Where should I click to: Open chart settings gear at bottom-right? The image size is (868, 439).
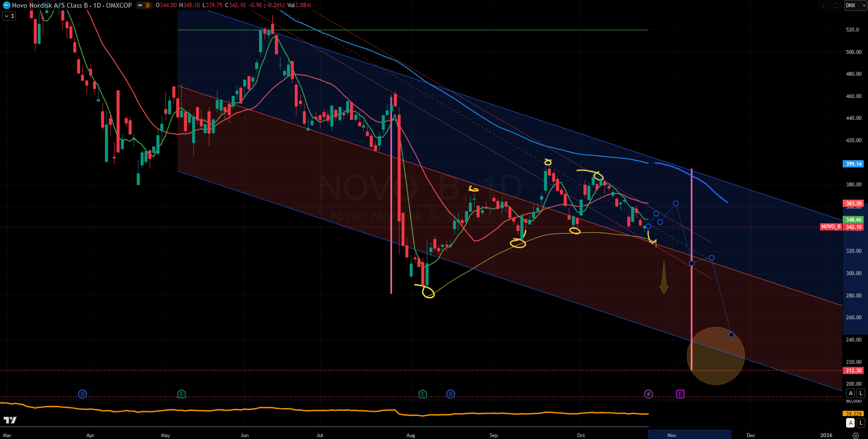point(856,435)
